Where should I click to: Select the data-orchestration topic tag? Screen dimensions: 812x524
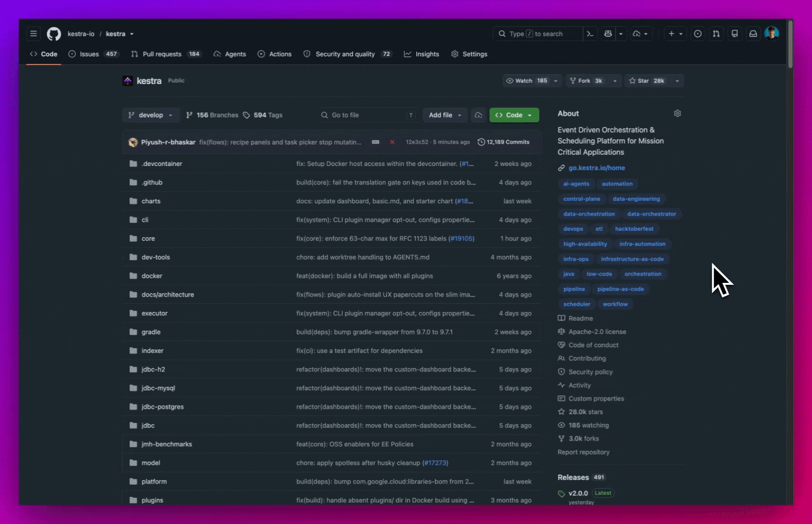click(589, 214)
